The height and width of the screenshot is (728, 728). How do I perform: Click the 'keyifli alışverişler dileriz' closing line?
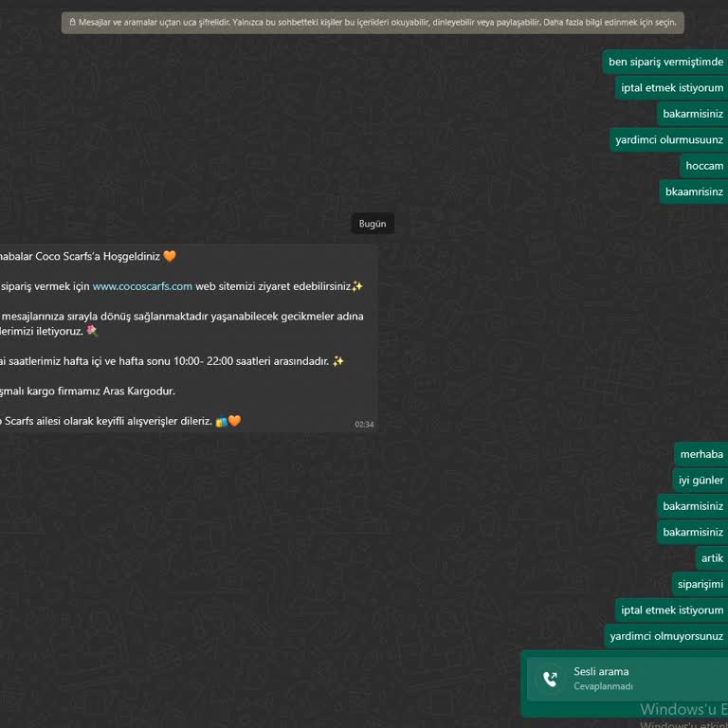(x=120, y=421)
